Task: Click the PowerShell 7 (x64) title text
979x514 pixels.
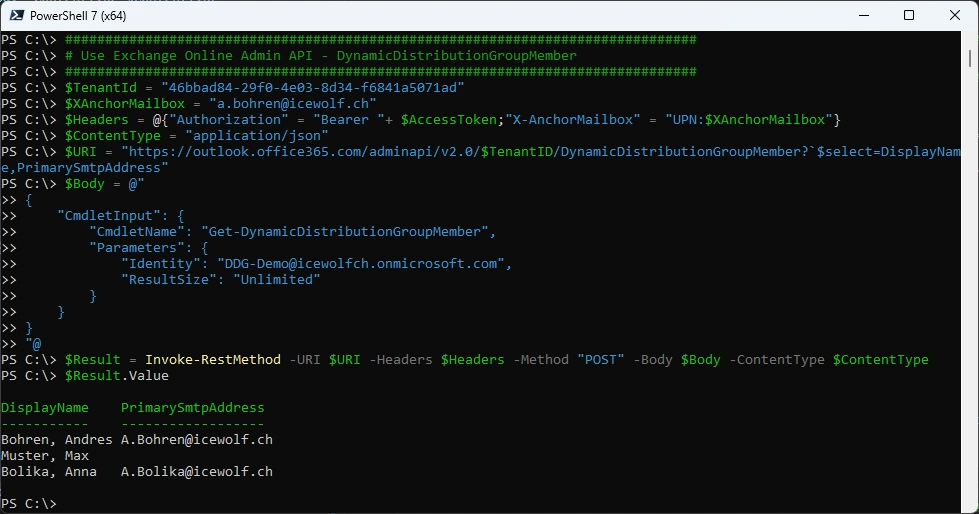Action: (x=87, y=15)
